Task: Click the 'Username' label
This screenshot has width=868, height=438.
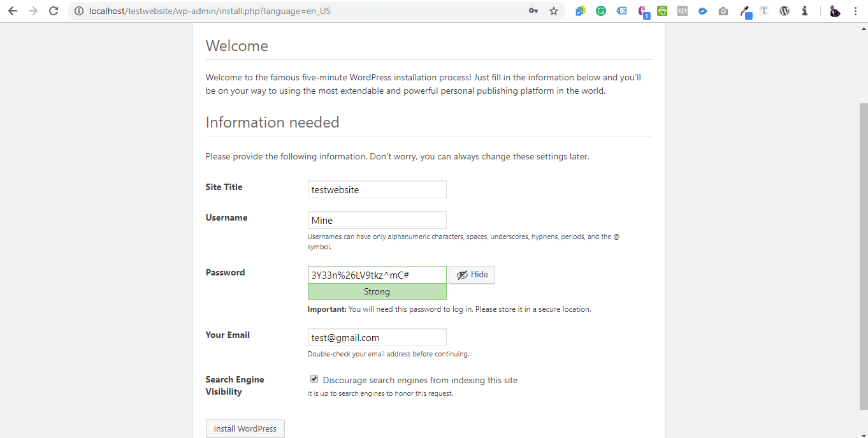Action: click(226, 217)
